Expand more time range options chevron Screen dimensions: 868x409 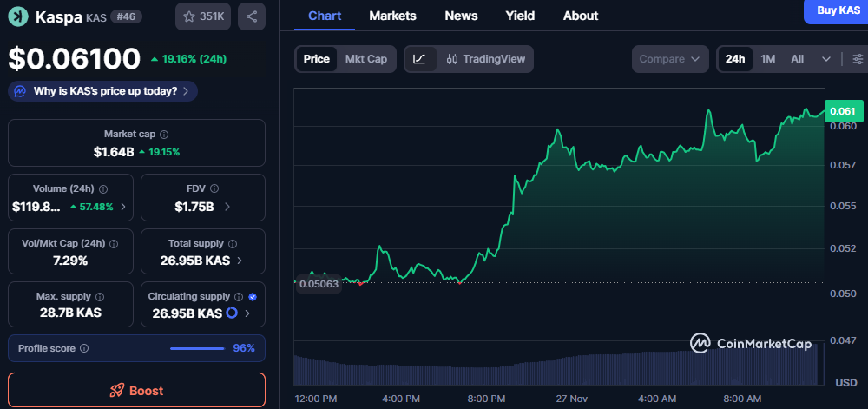click(x=826, y=59)
